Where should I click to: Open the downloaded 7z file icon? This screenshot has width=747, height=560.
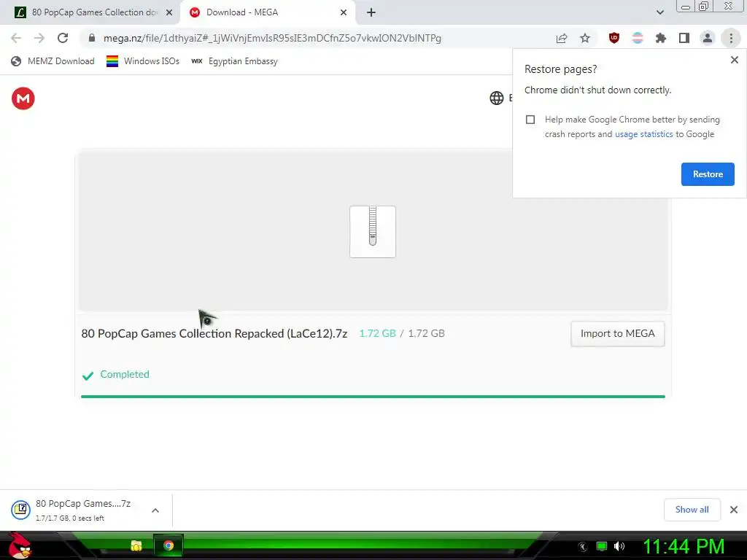click(21, 510)
